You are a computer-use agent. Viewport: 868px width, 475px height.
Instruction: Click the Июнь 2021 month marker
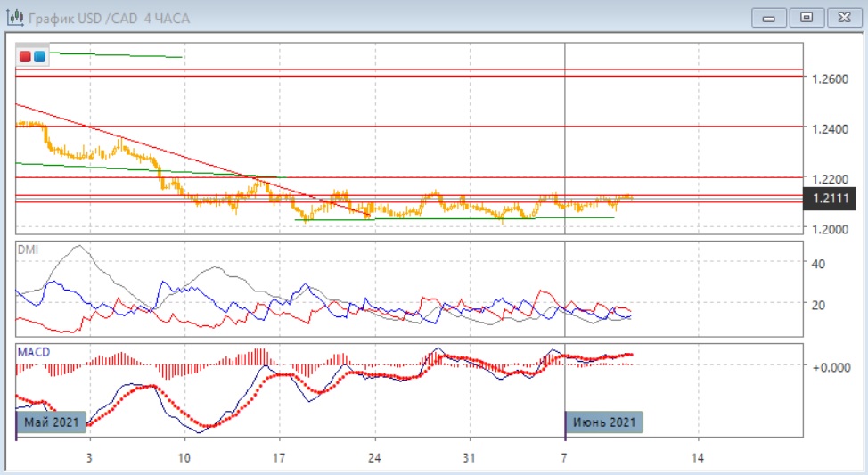click(604, 422)
